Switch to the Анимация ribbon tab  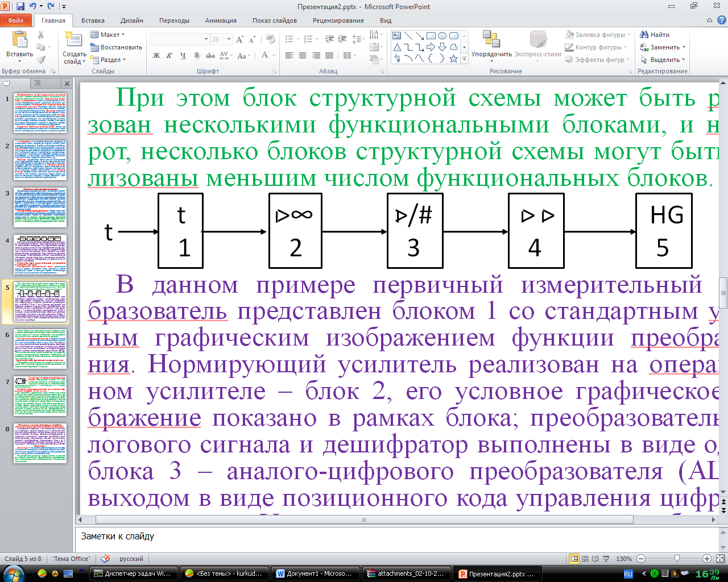point(221,20)
